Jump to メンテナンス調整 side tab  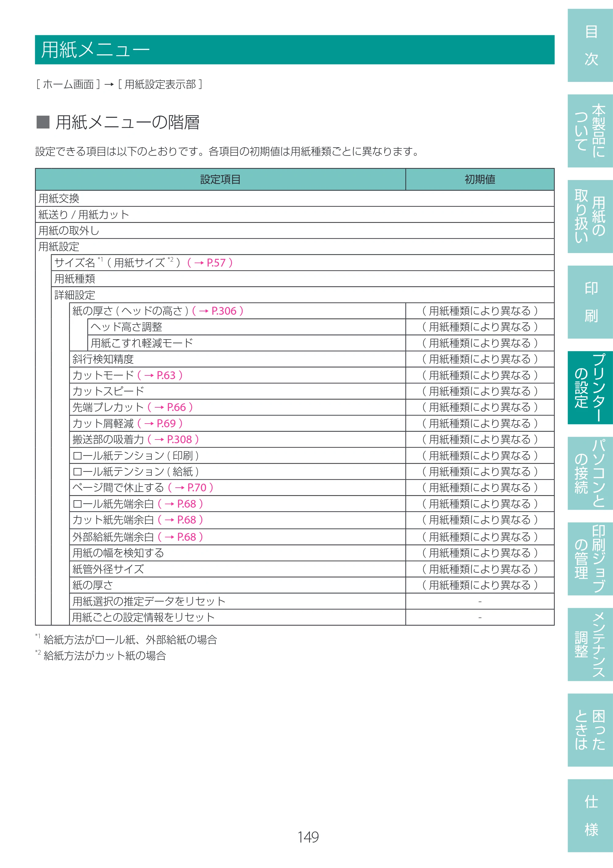[590, 644]
